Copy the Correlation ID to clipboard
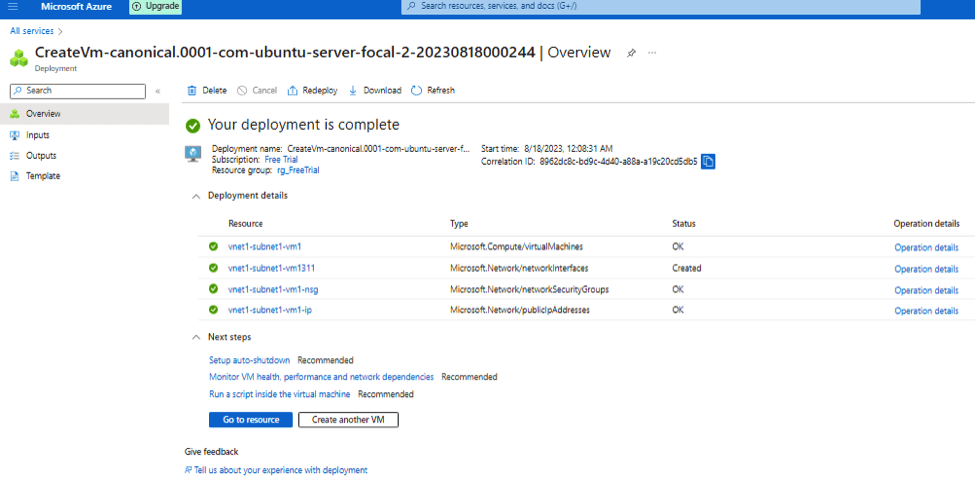This screenshot has width=975, height=484. click(x=708, y=161)
